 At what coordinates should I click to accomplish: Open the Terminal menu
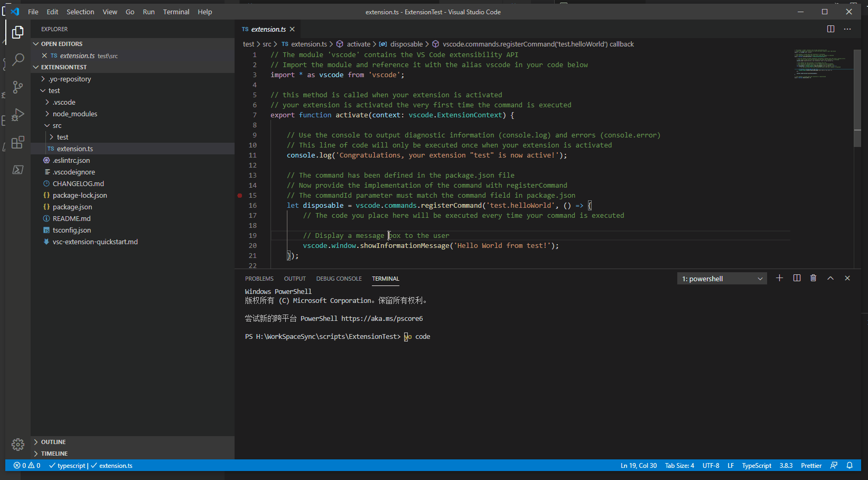click(176, 12)
